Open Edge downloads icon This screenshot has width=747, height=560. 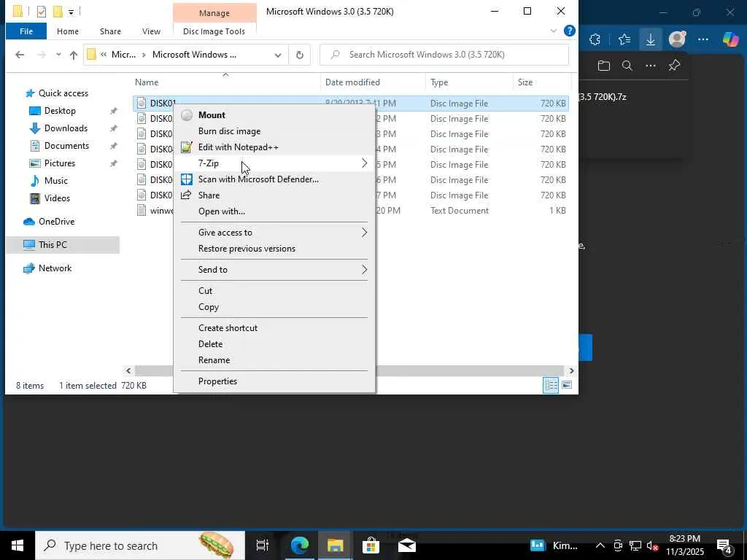650,39
